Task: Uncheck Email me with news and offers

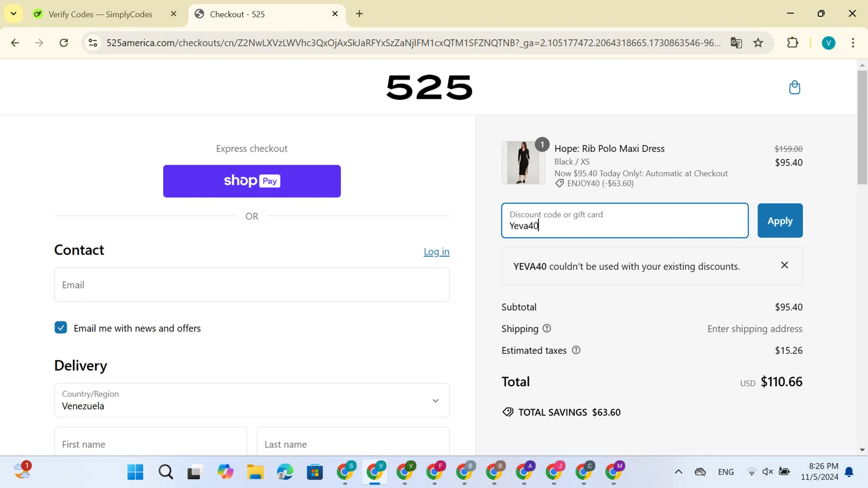Action: pos(61,328)
